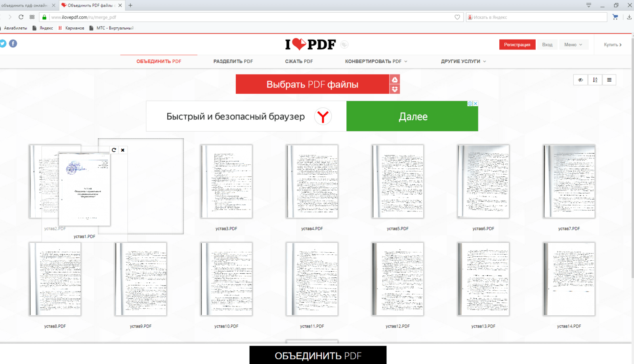This screenshot has width=634, height=364.
Task: Open the МТС - Виртуальный bookmark
Action: pos(111,28)
